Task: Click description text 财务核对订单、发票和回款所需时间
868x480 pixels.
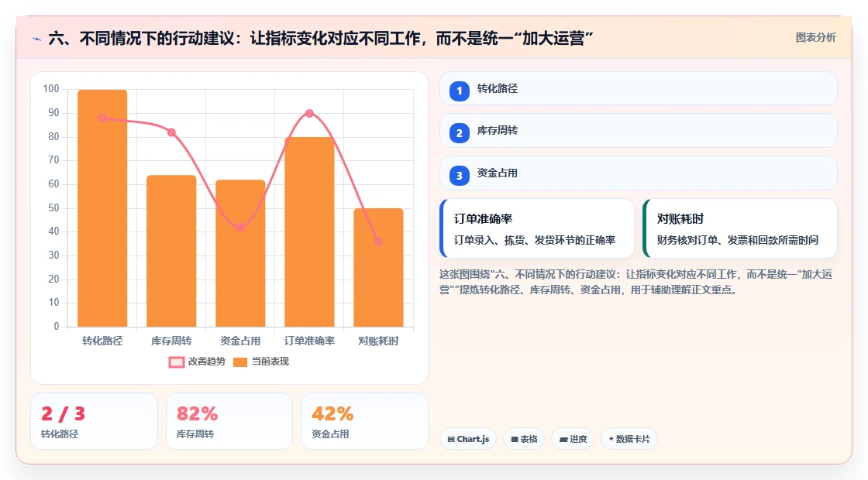Action: 737,240
